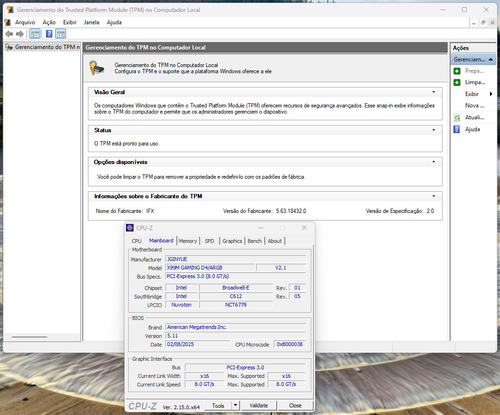This screenshot has height=415, width=500.
Task: Toggle the Action pane toolbar icon
Action: pyautogui.click(x=60, y=34)
